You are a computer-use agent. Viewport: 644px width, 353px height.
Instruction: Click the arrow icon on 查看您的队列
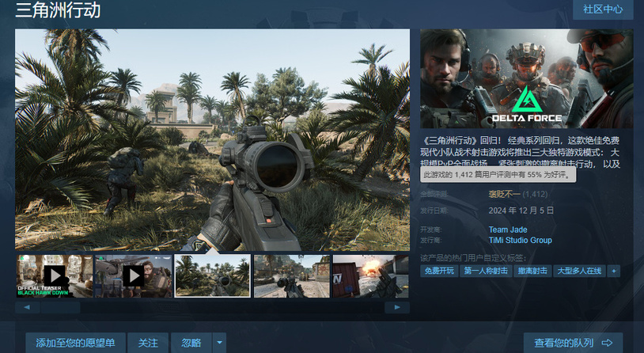coord(607,343)
